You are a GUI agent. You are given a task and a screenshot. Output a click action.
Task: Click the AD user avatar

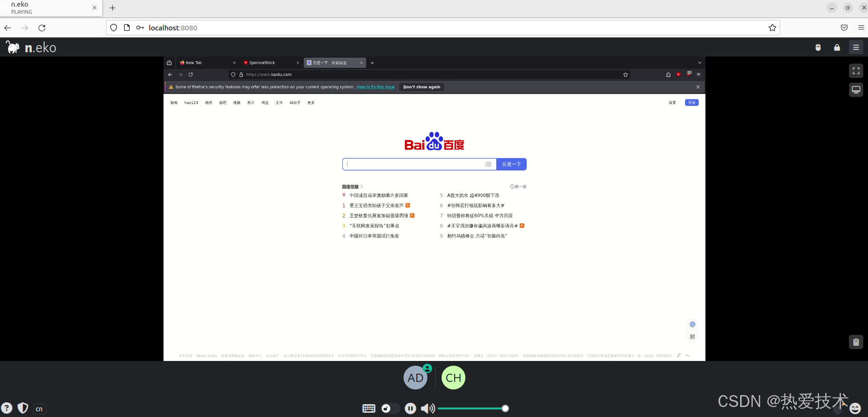[415, 378]
